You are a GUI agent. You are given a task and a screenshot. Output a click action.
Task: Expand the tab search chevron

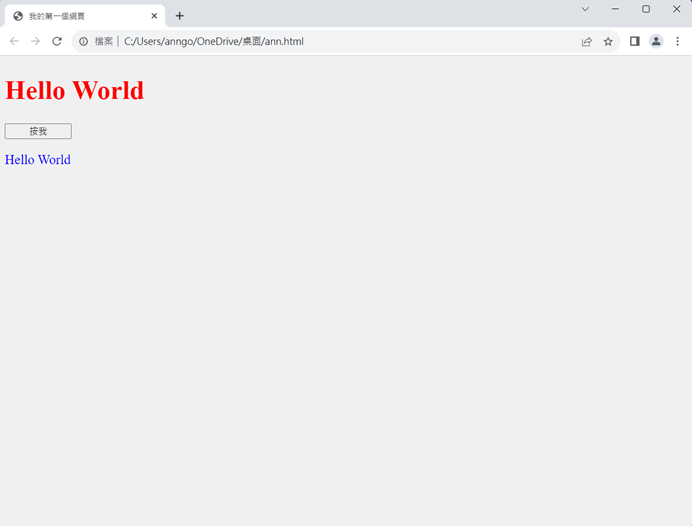point(585,9)
